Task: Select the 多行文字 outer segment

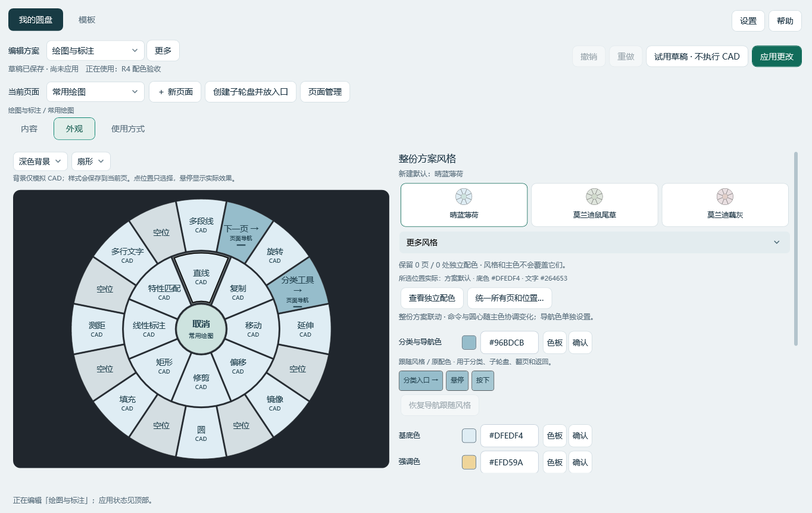Action: pyautogui.click(x=127, y=255)
